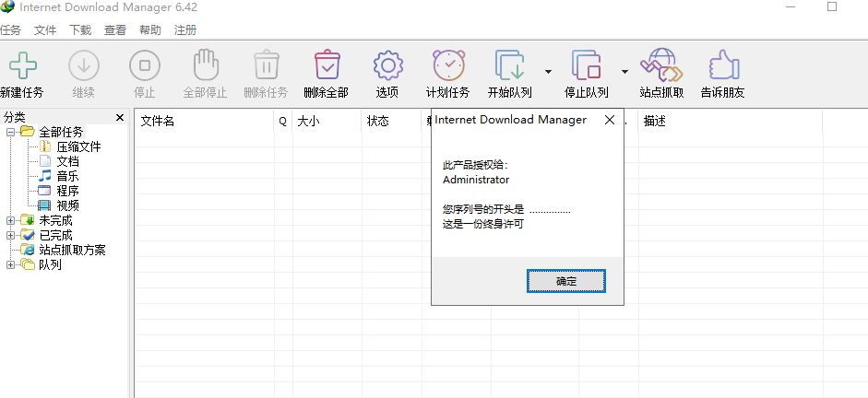The height and width of the screenshot is (398, 868).
Task: Sort by 大小 column header
Action: [327, 121]
